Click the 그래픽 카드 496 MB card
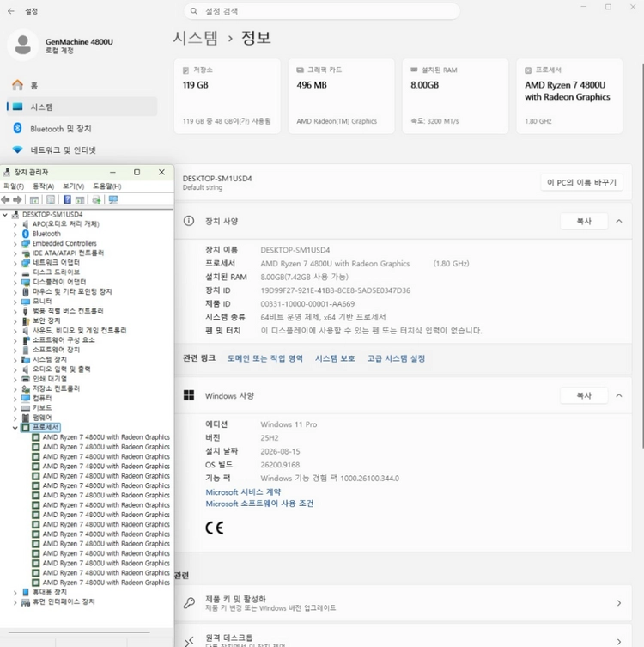 tap(342, 95)
